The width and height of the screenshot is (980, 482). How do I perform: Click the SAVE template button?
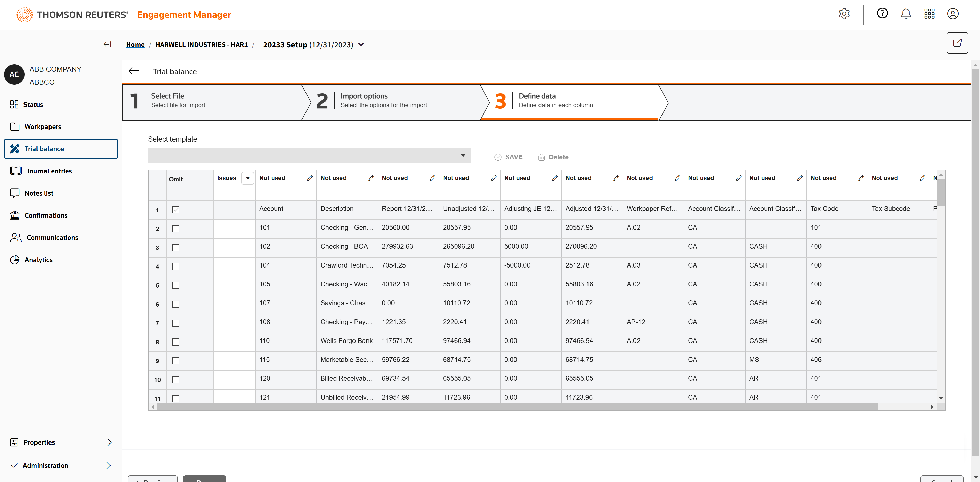[508, 157]
